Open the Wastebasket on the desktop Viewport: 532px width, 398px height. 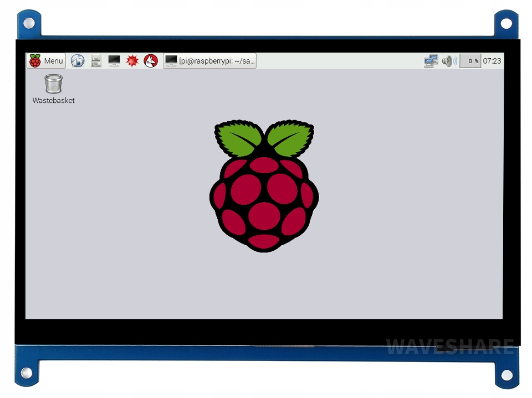point(53,84)
